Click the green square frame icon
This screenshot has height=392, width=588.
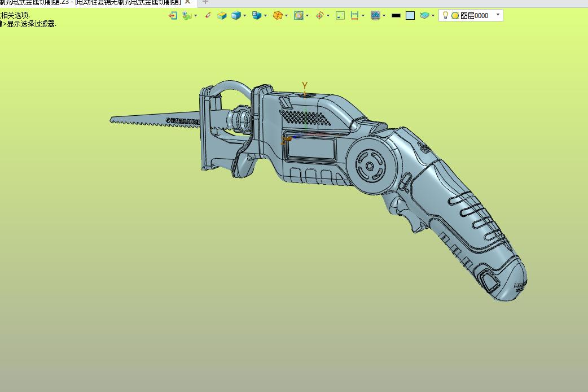point(340,15)
